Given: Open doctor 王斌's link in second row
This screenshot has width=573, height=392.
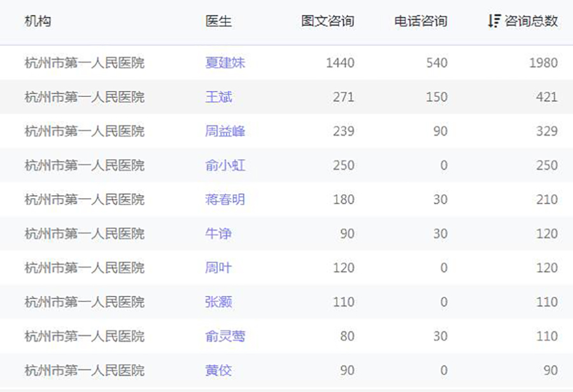Looking at the screenshot, I should (218, 97).
